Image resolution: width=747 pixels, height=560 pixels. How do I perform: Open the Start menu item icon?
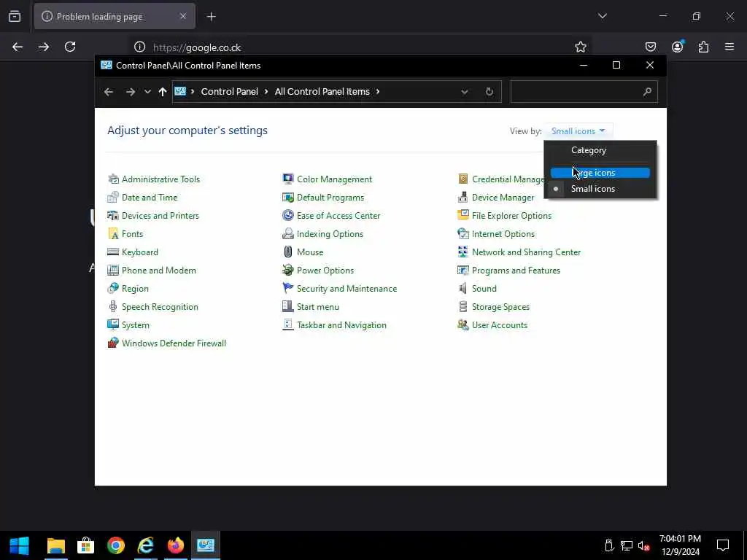[x=287, y=307]
